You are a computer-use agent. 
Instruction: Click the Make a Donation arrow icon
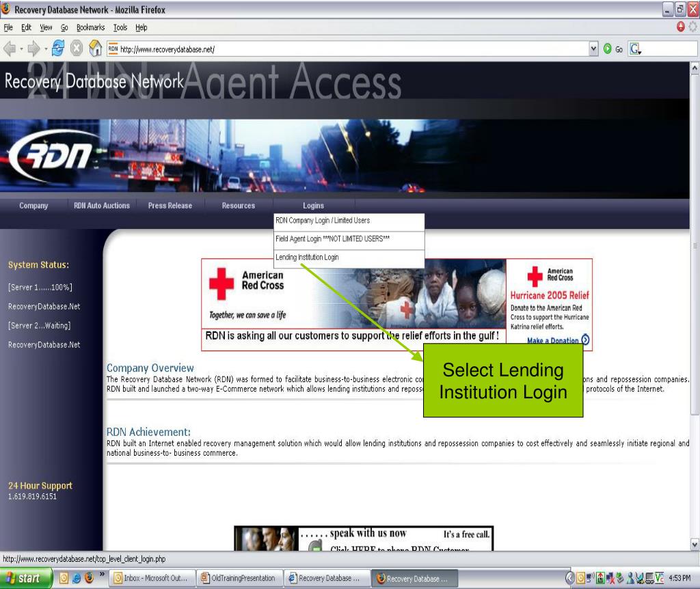(x=585, y=340)
